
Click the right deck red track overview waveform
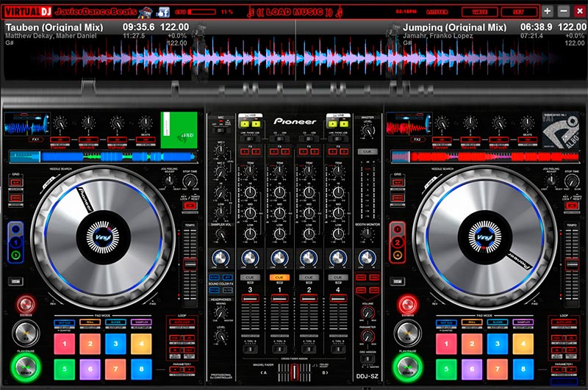click(485, 156)
